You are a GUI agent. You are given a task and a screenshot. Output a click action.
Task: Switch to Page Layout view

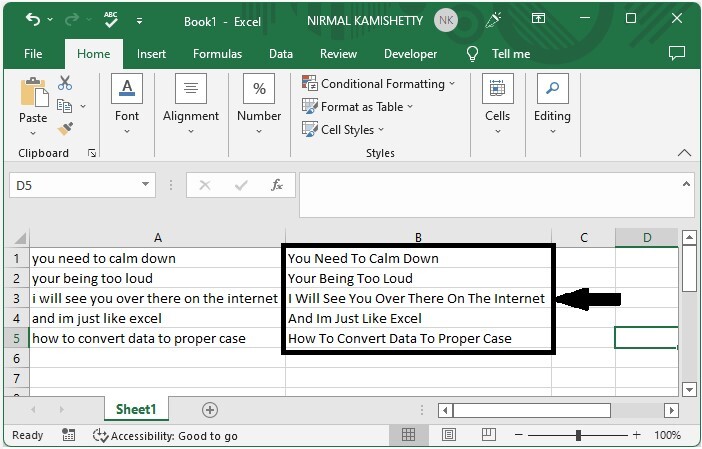tap(448, 436)
